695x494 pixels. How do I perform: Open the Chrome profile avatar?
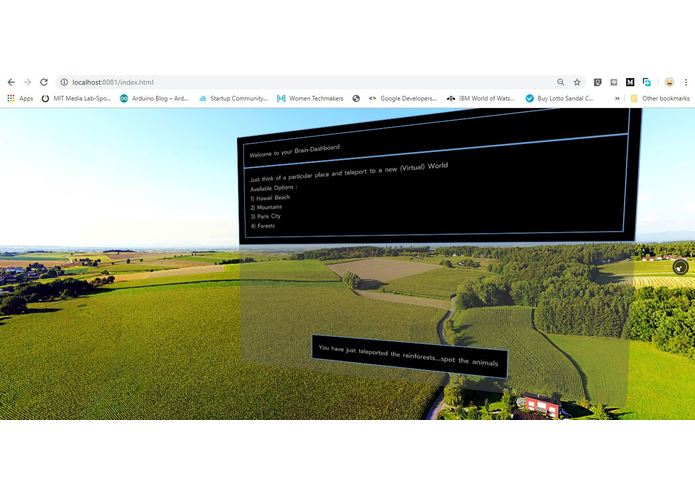point(669,82)
